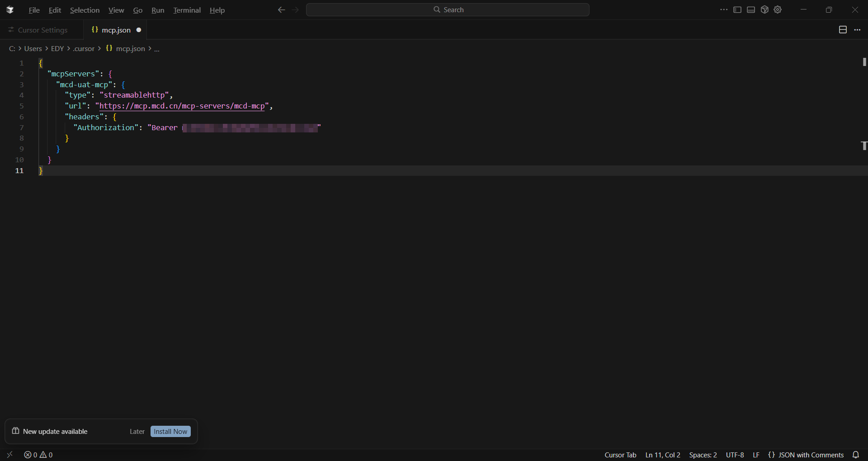
Task: Switch to the Cursor Settings tab
Action: pos(42,30)
